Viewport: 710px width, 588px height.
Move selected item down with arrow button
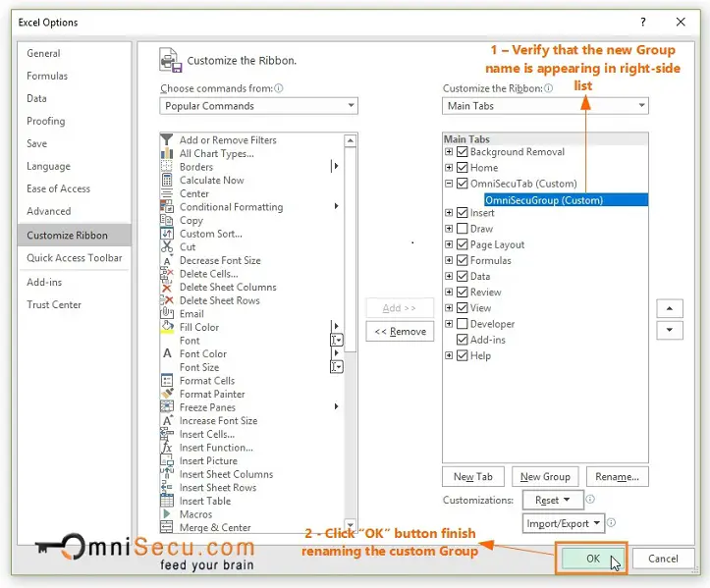pyautogui.click(x=670, y=330)
